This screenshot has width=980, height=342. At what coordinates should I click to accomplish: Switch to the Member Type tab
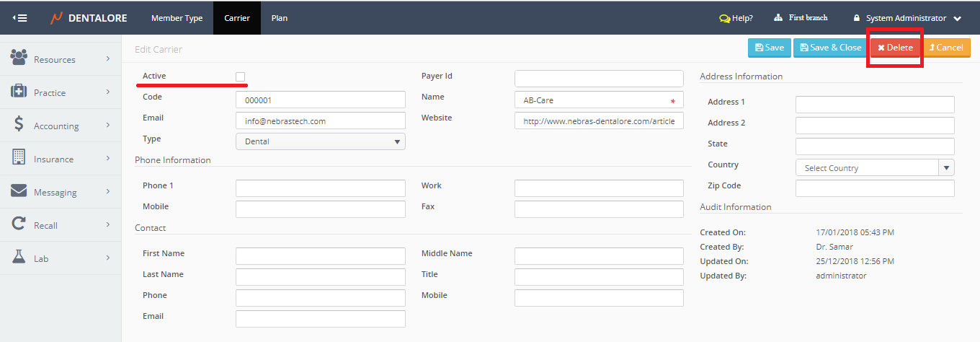pyautogui.click(x=177, y=18)
